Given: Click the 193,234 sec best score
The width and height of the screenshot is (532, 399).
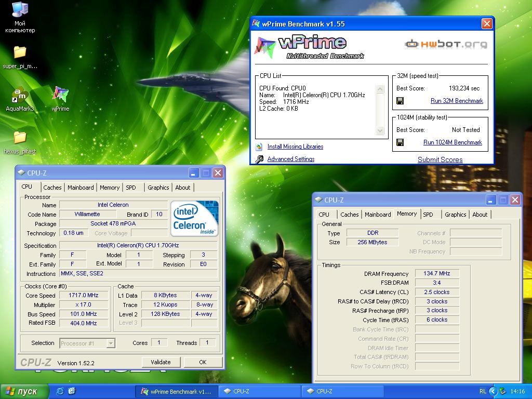Looking at the screenshot, I should (x=464, y=88).
